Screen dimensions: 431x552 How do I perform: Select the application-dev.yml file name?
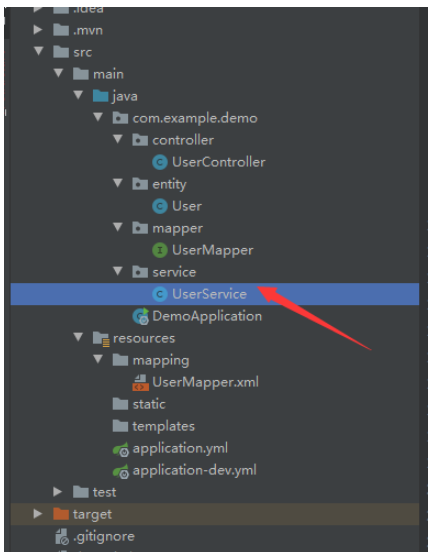[194, 471]
